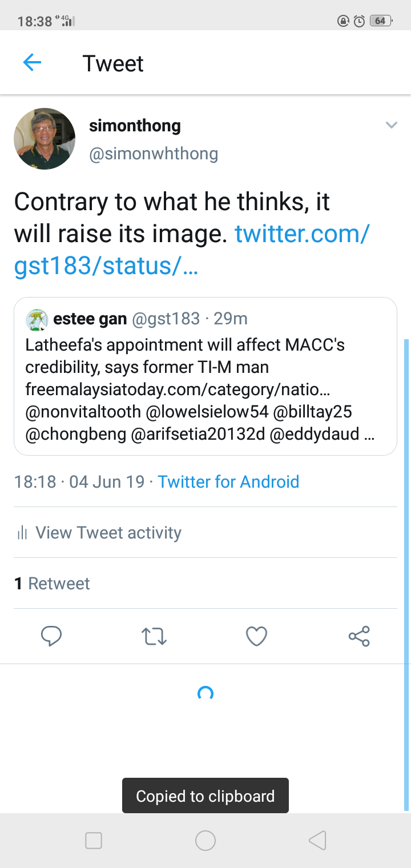Open estee gan's quoted tweet card
The image size is (411, 868).
[205, 388]
